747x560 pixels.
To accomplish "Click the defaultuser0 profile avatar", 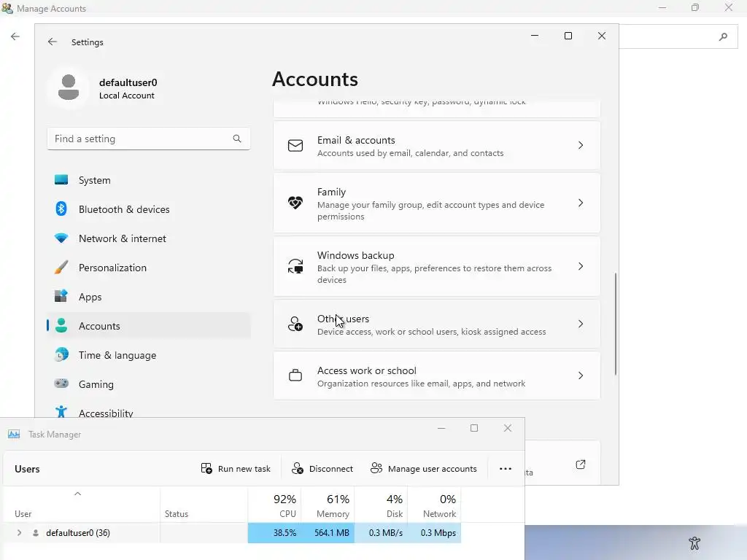I will (68, 87).
